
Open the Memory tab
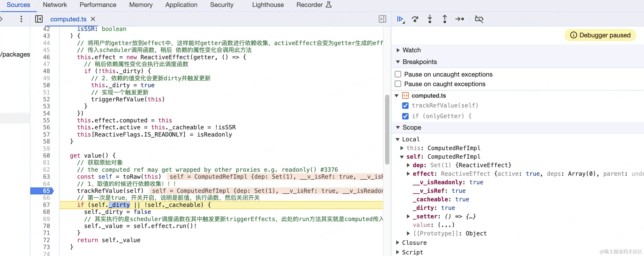coord(141,5)
